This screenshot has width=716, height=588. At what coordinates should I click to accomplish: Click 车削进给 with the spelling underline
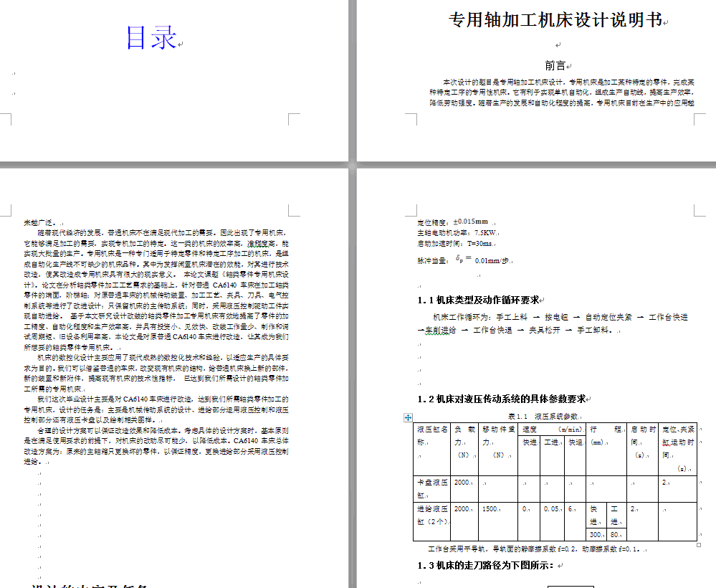click(x=440, y=330)
